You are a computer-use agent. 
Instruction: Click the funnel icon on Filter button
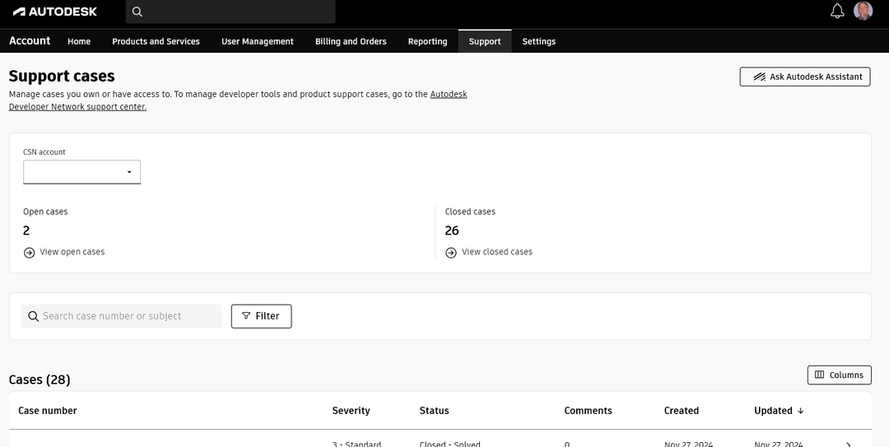[x=246, y=316]
